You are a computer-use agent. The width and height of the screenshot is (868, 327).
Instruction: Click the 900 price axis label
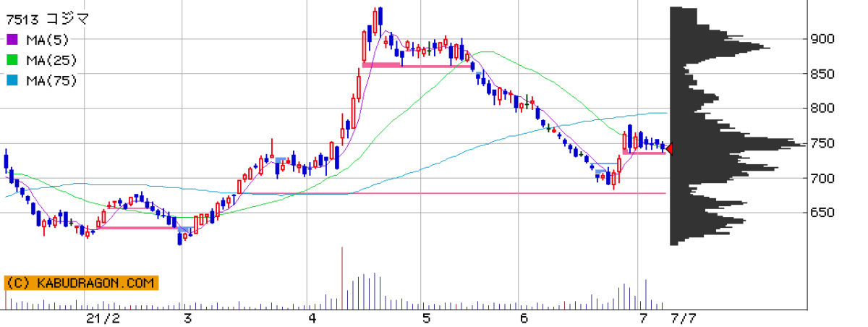click(821, 39)
